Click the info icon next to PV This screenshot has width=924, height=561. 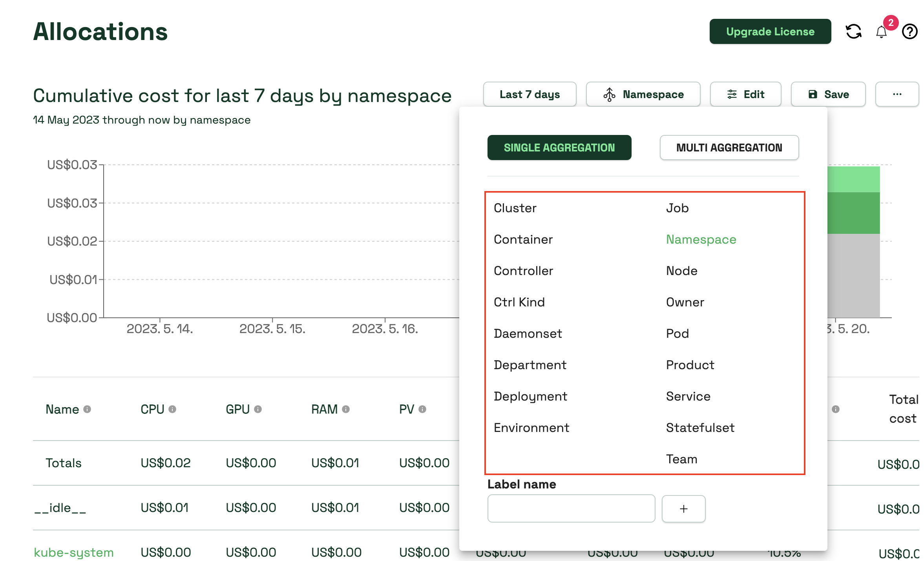(x=422, y=409)
